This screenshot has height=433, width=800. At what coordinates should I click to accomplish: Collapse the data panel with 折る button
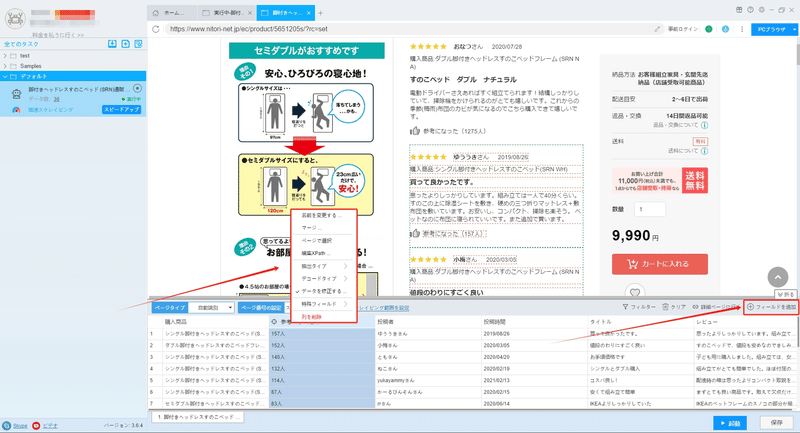coord(786,295)
